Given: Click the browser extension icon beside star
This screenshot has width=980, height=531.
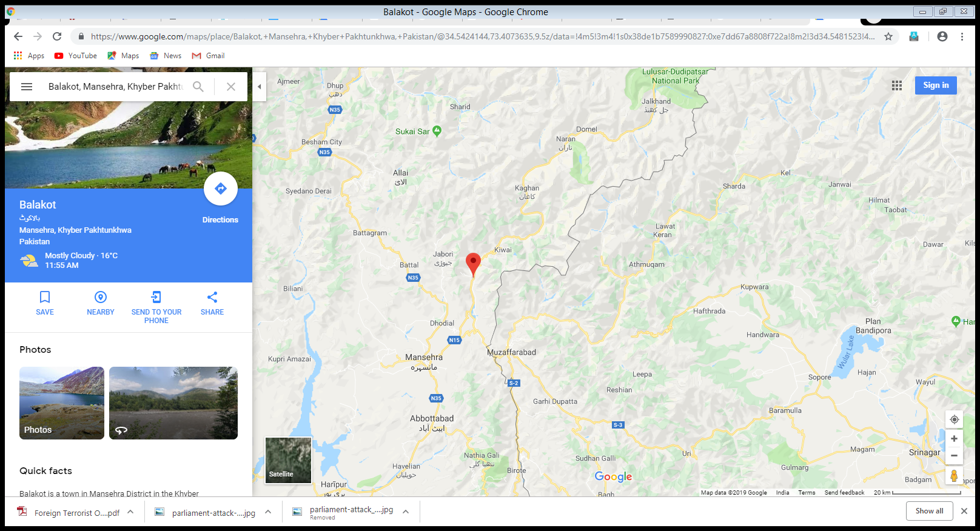Looking at the screenshot, I should tap(914, 36).
